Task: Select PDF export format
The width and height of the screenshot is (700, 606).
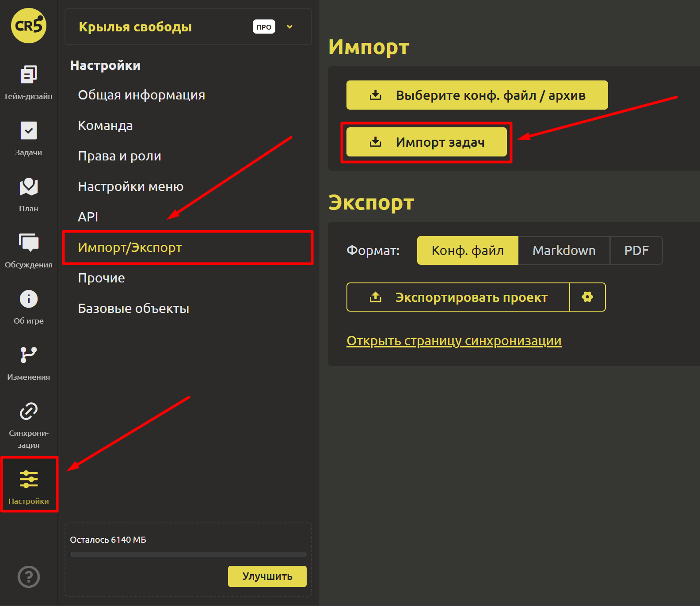Action: 636,251
